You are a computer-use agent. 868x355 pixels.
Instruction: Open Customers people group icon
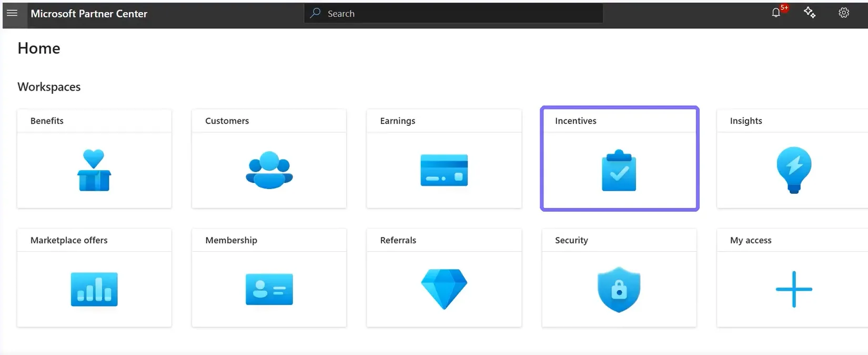click(x=269, y=170)
